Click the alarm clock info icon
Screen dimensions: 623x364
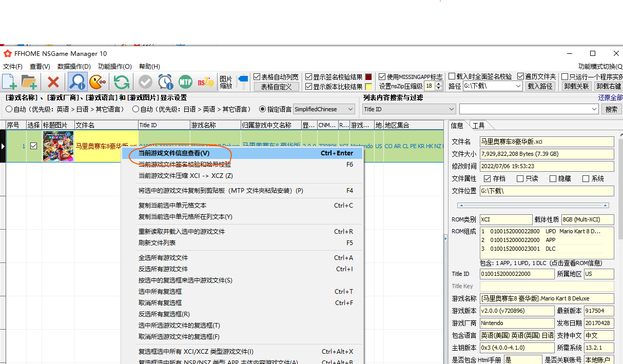(x=165, y=82)
